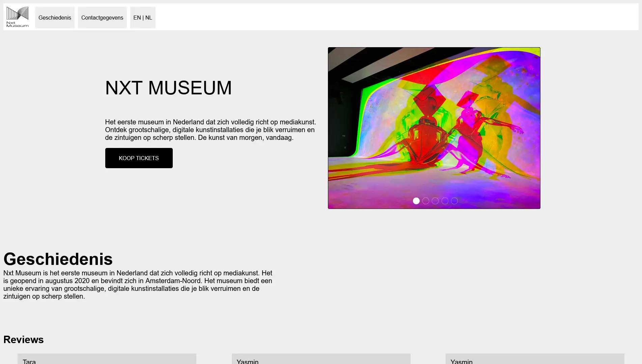Screen dimensions: 642x364
Task: Select the middle Yasmin review card
Action: [x=321, y=359]
